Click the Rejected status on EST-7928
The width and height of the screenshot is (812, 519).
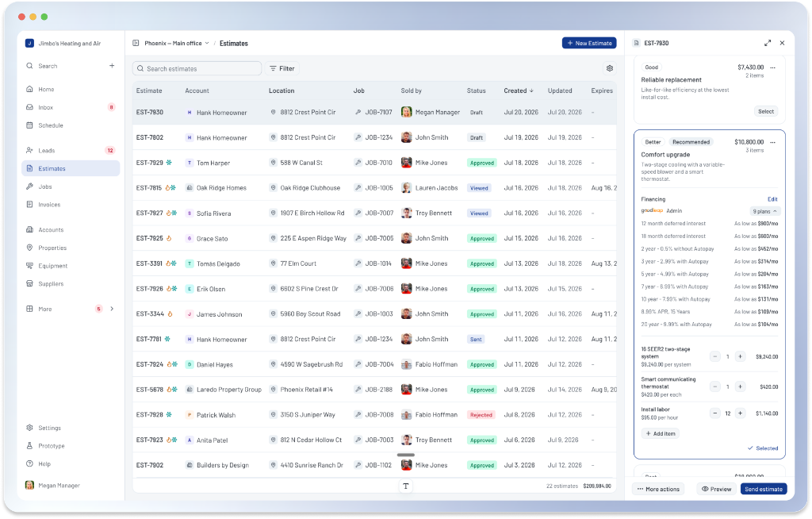click(481, 415)
